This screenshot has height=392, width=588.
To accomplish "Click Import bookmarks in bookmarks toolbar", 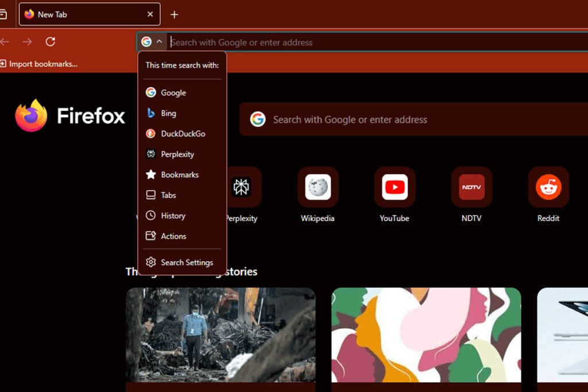I will point(39,64).
